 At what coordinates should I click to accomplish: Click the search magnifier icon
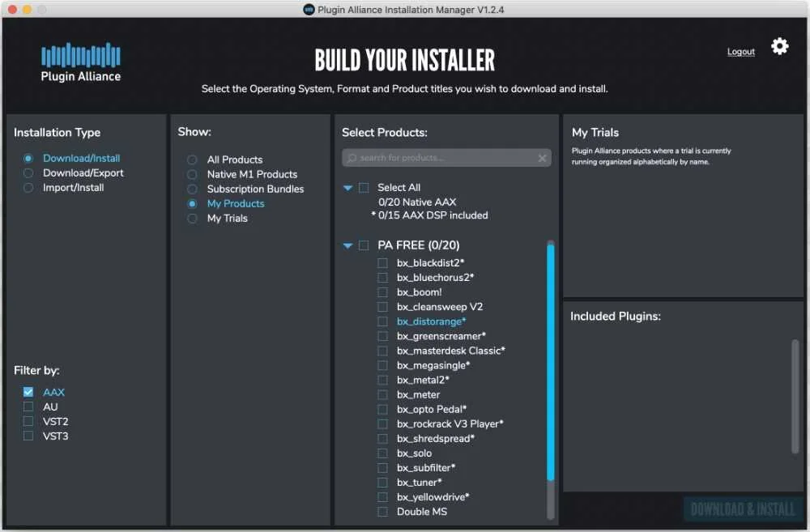(x=352, y=158)
